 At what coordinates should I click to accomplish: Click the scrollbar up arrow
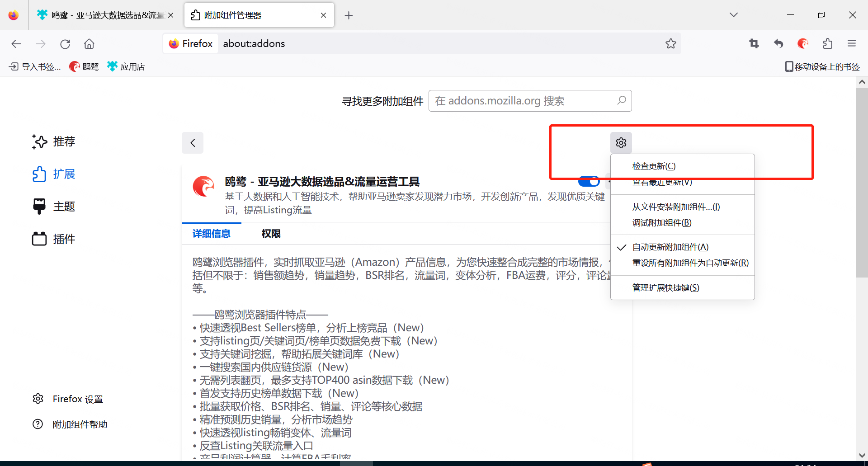pyautogui.click(x=862, y=82)
